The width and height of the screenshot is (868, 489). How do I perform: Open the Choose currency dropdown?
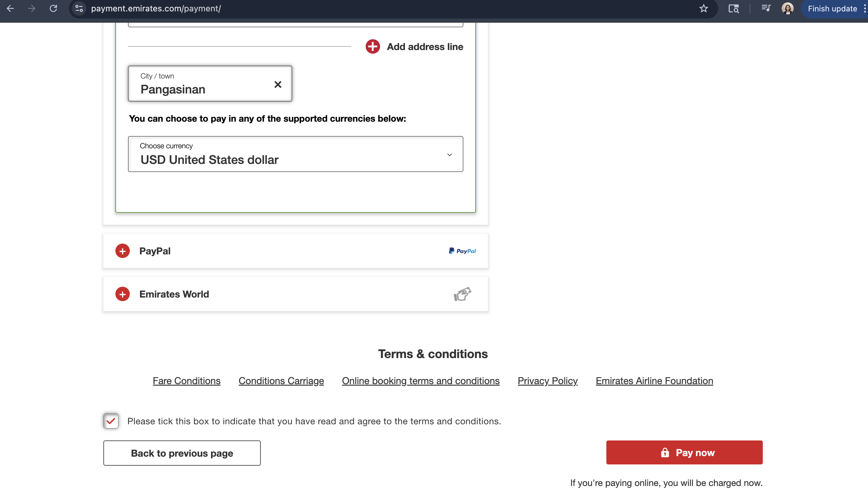point(296,154)
